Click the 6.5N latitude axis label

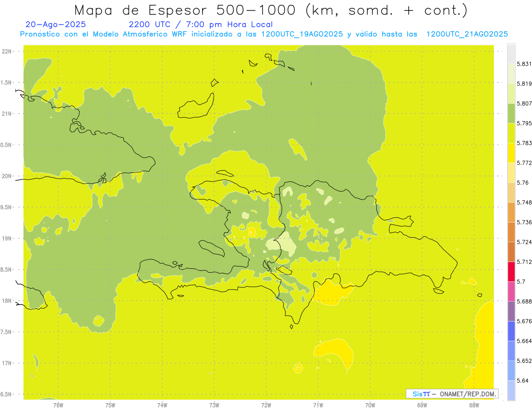6,394
